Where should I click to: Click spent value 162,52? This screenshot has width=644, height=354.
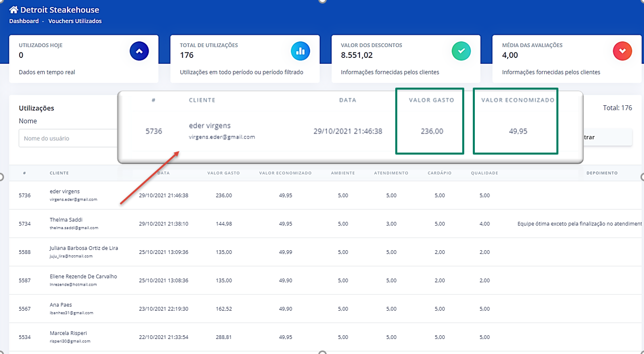[x=224, y=309]
